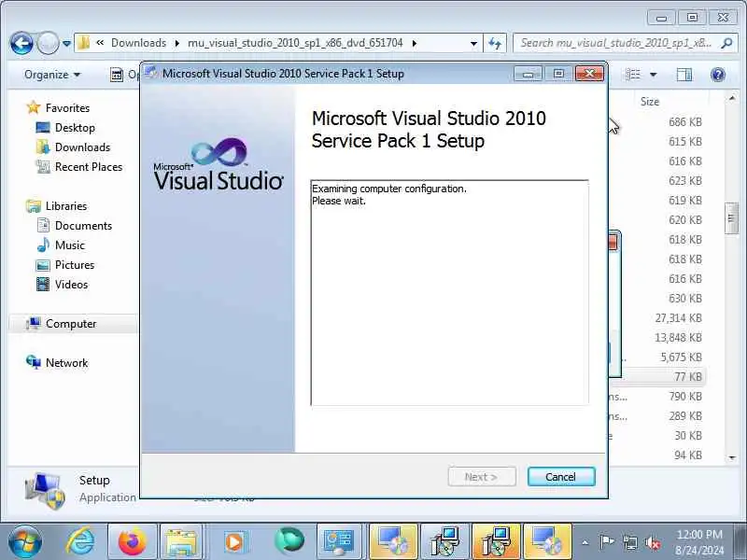Screen dimensions: 747x560
Task: Open the Windows Start menu
Action: (25, 541)
